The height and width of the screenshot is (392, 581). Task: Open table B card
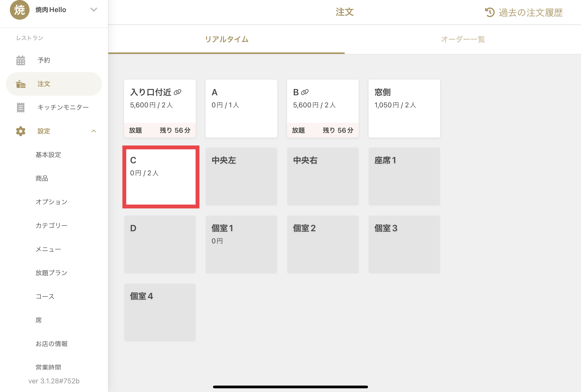(x=323, y=109)
